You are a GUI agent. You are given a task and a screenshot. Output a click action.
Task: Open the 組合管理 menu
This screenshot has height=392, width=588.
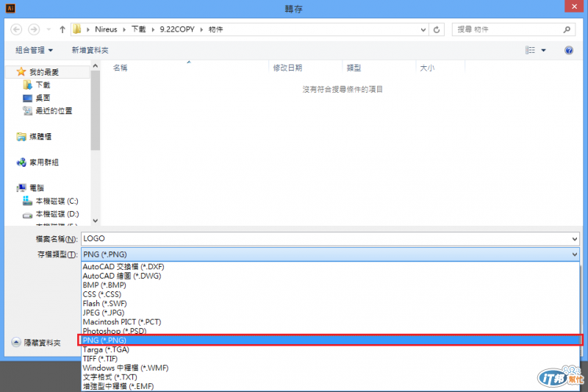pos(34,50)
